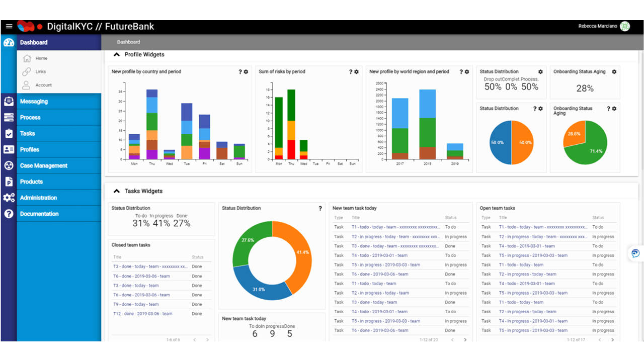
Task: Open help for New profile by world region
Action: [x=461, y=72]
